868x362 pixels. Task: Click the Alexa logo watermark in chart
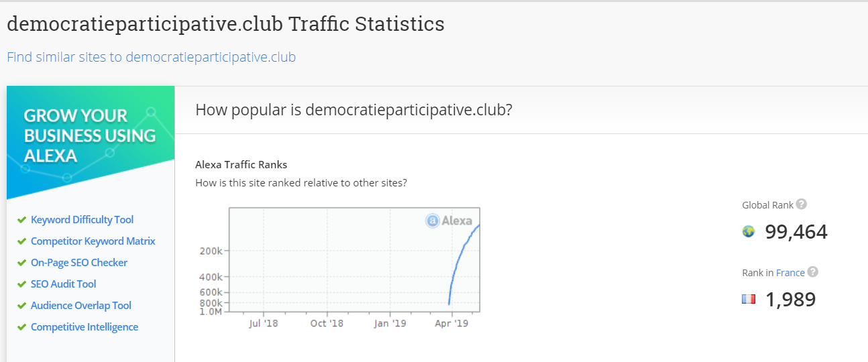point(449,221)
